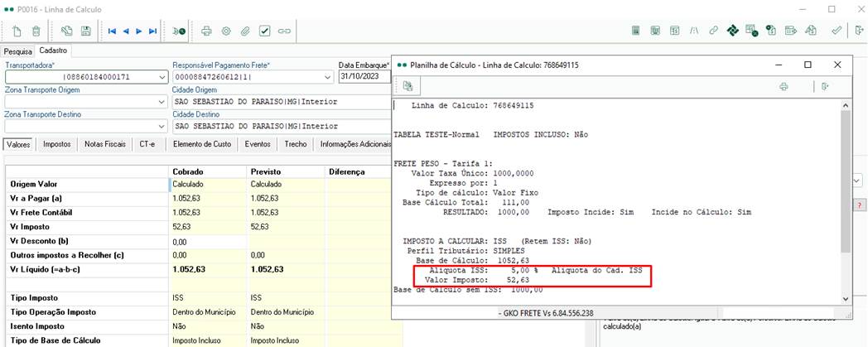Viewport: 868px width, 347px height.
Task: Click the edit record pencil icon
Action: pos(67,31)
